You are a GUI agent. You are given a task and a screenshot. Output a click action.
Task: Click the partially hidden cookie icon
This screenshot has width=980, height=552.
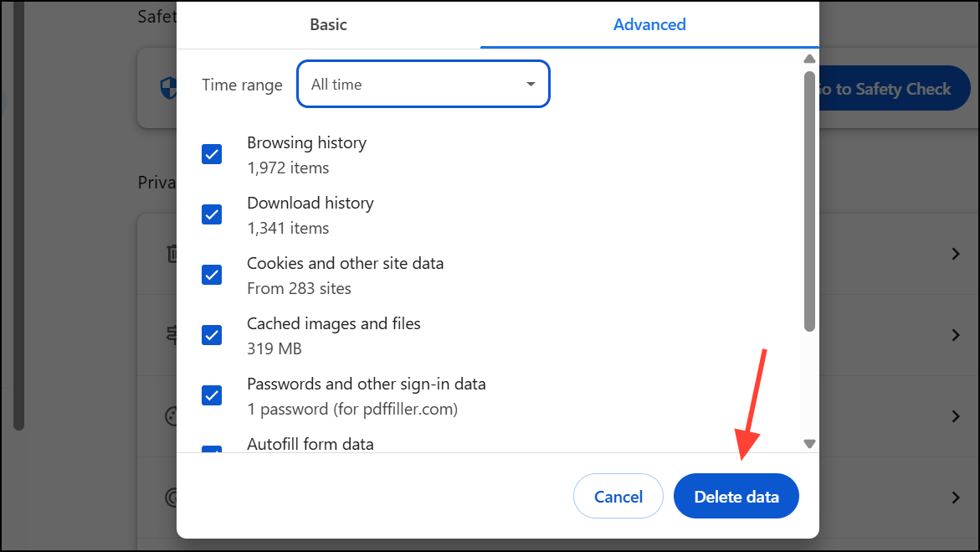click(x=171, y=416)
